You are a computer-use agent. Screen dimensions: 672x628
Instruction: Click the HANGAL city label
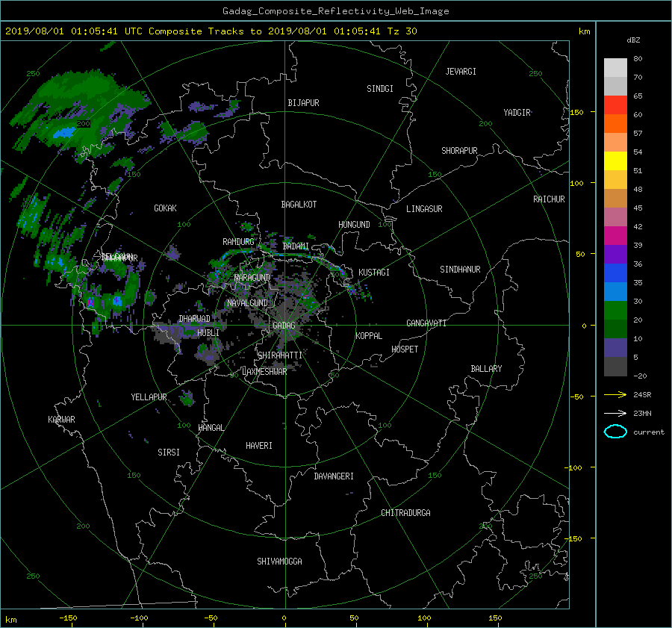[211, 428]
